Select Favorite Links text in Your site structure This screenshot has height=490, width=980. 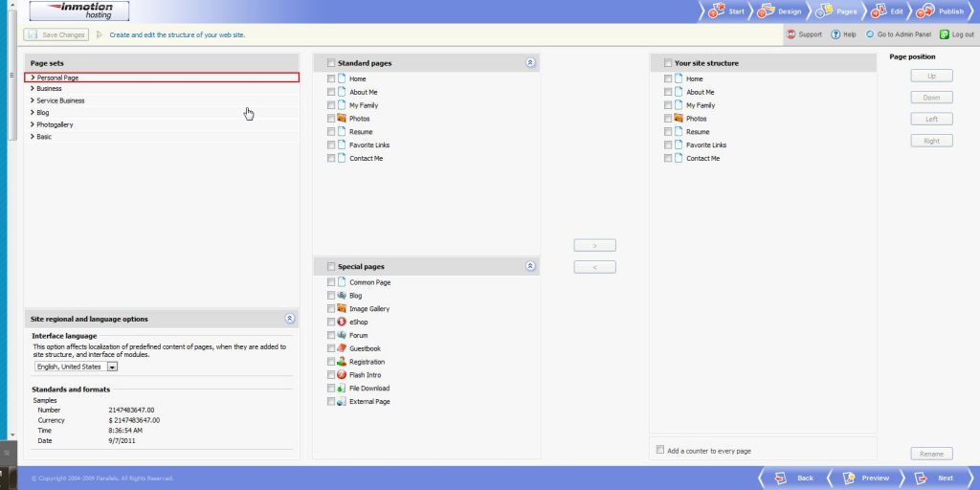[706, 145]
